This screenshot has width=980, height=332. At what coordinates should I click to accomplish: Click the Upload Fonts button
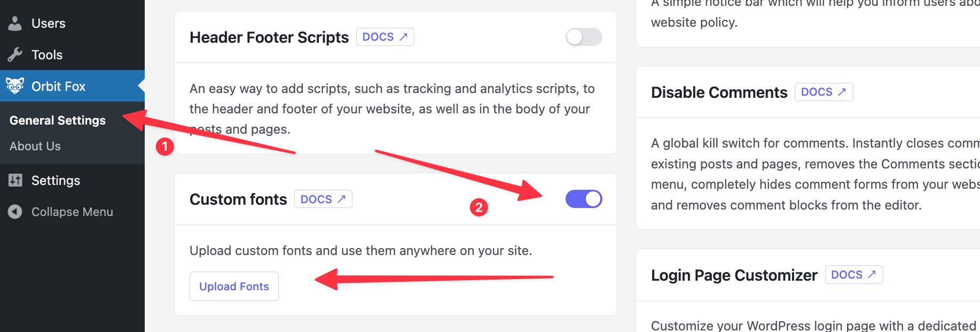(x=234, y=287)
